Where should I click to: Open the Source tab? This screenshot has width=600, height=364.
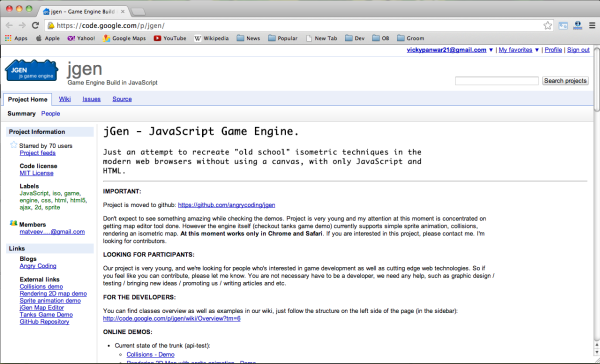[x=122, y=99]
